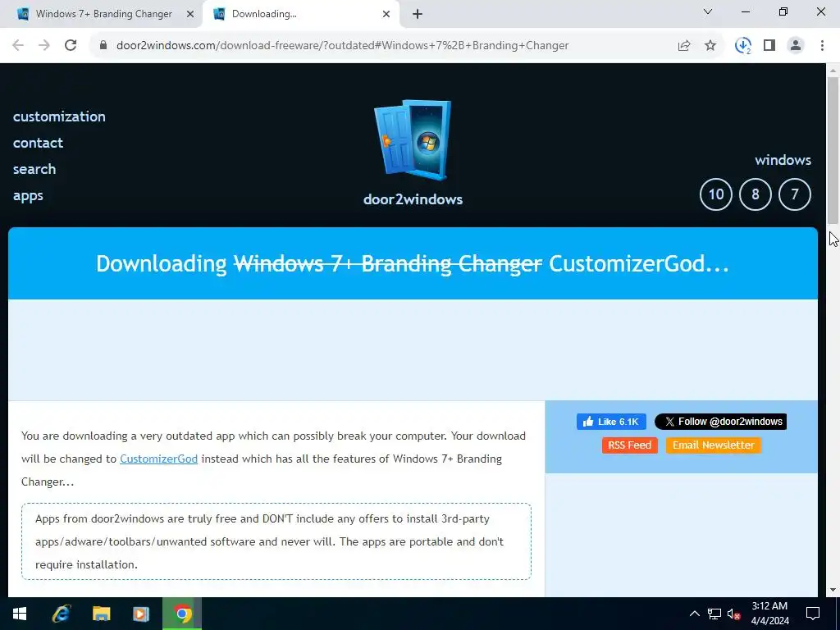
Task: Share this page using the share icon
Action: click(684, 46)
